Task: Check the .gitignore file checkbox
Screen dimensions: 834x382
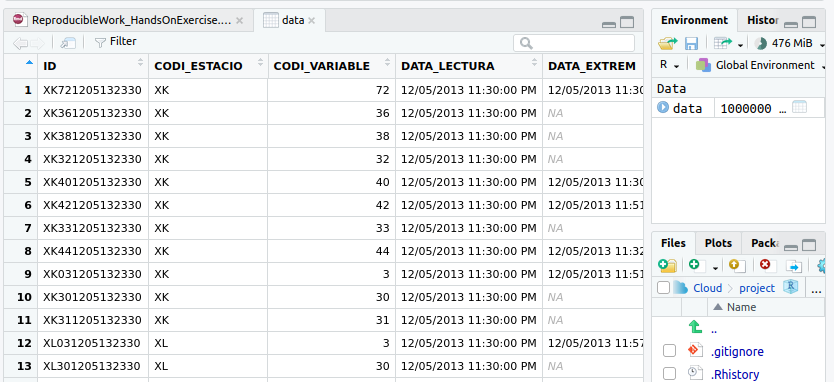Action: tap(669, 351)
